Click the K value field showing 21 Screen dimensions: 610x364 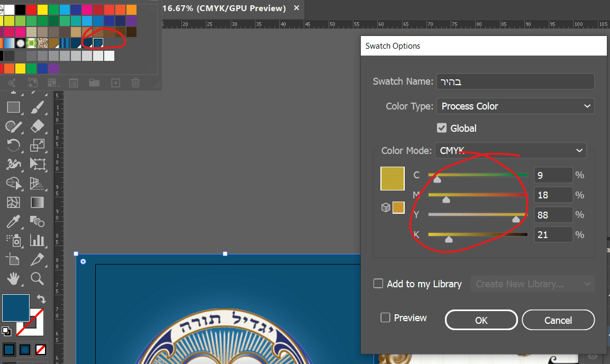point(553,234)
